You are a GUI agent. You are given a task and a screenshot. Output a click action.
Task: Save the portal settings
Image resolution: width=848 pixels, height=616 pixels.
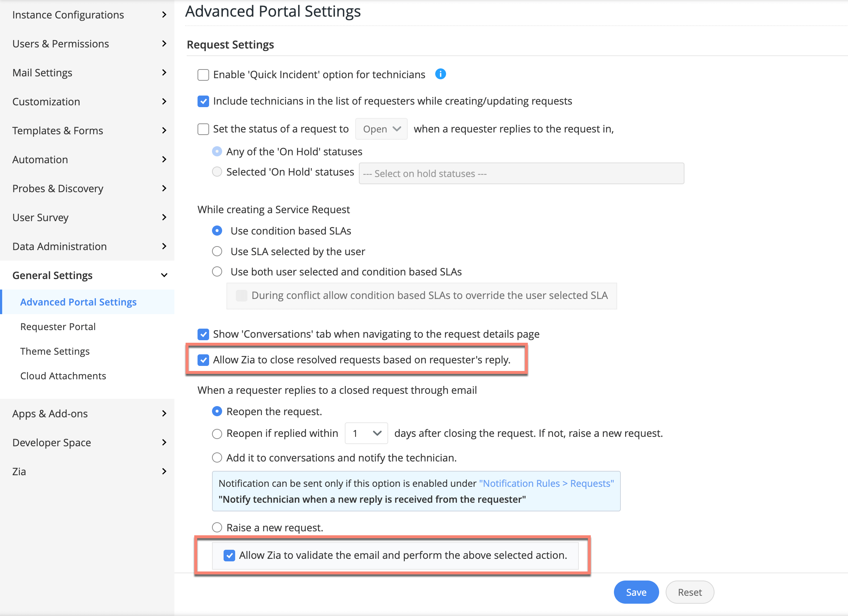636,592
